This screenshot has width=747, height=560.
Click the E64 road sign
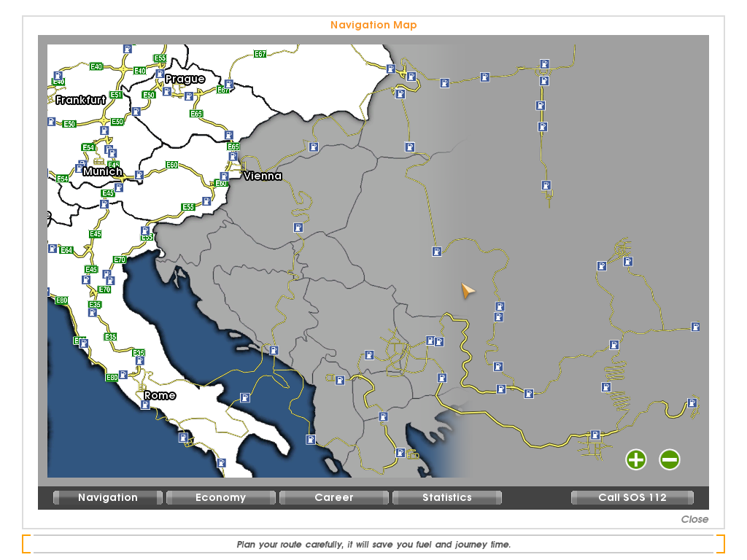coord(66,250)
